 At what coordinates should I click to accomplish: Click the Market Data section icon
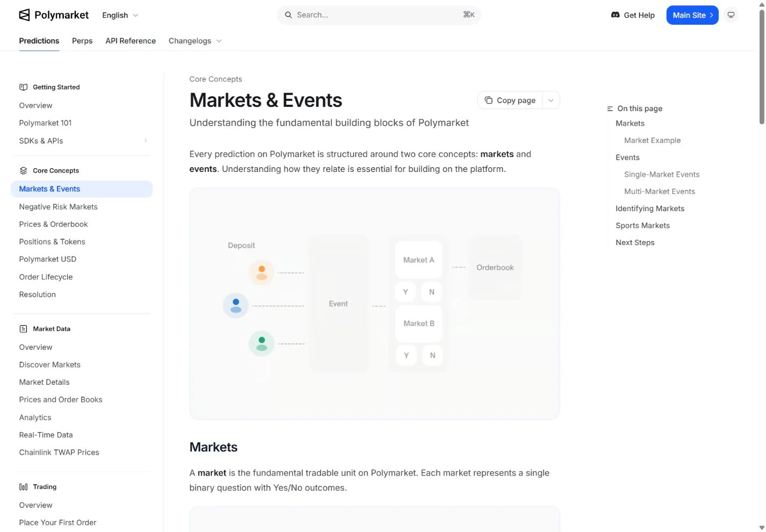(24, 329)
